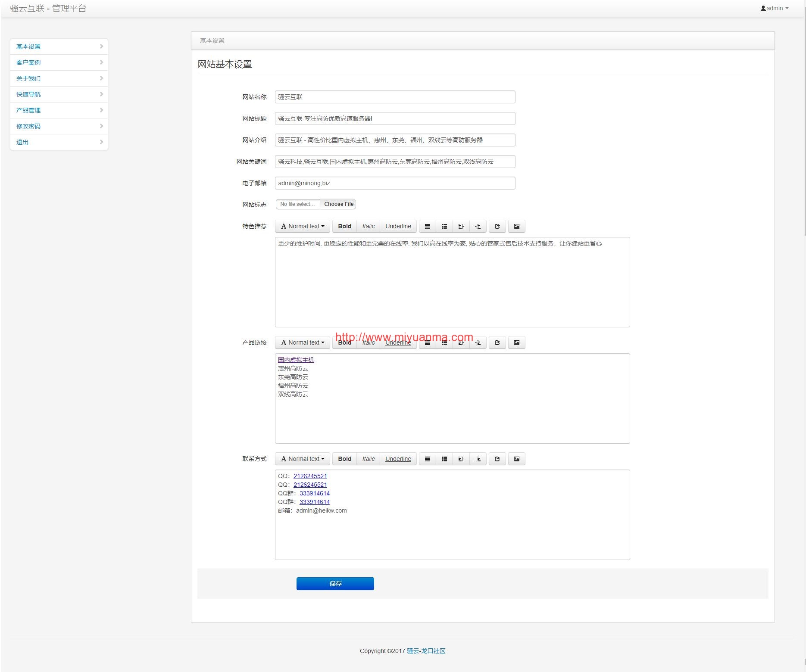Toggle Italic in 特色推荐 editor
Image resolution: width=806 pixels, height=672 pixels.
tap(369, 226)
